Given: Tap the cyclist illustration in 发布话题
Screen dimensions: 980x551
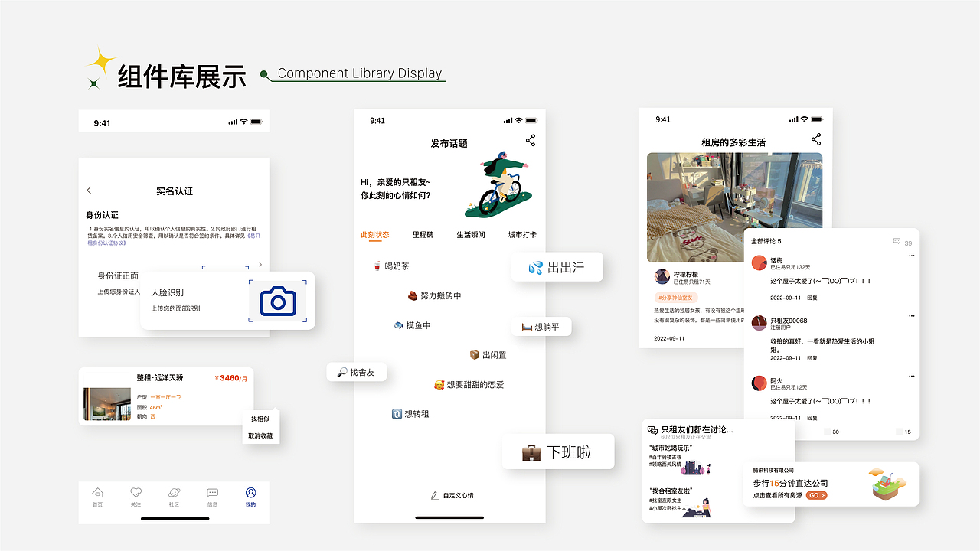Looking at the screenshot, I should tap(498, 184).
